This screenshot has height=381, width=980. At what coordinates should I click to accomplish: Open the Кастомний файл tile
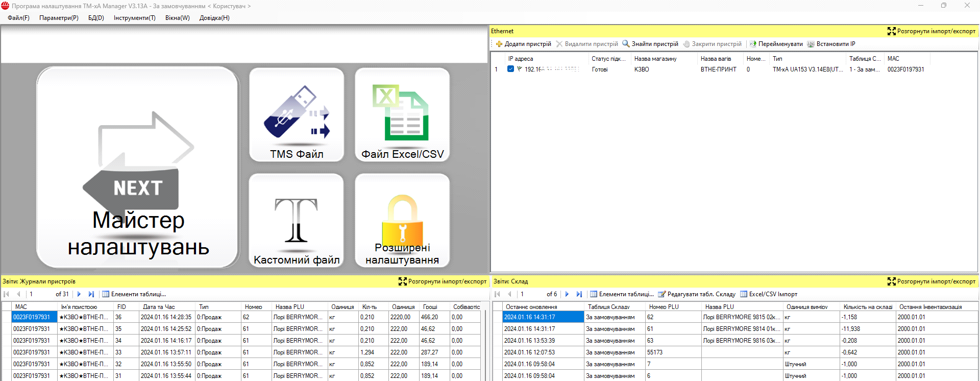tap(297, 221)
